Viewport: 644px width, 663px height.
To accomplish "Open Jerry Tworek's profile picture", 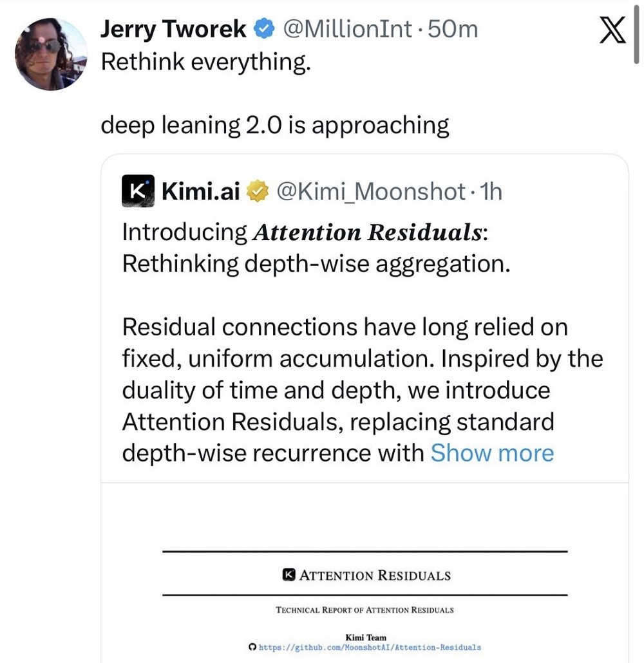I will coord(51,53).
